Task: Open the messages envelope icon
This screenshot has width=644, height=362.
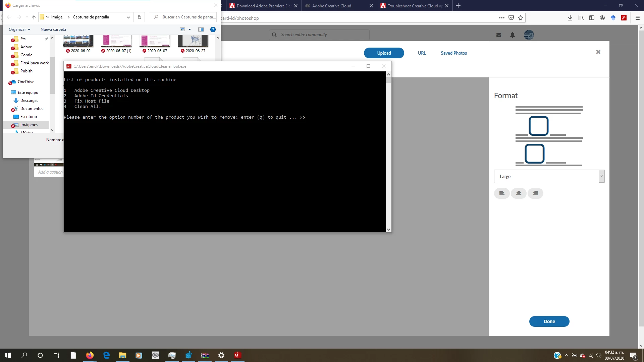Action: click(499, 35)
